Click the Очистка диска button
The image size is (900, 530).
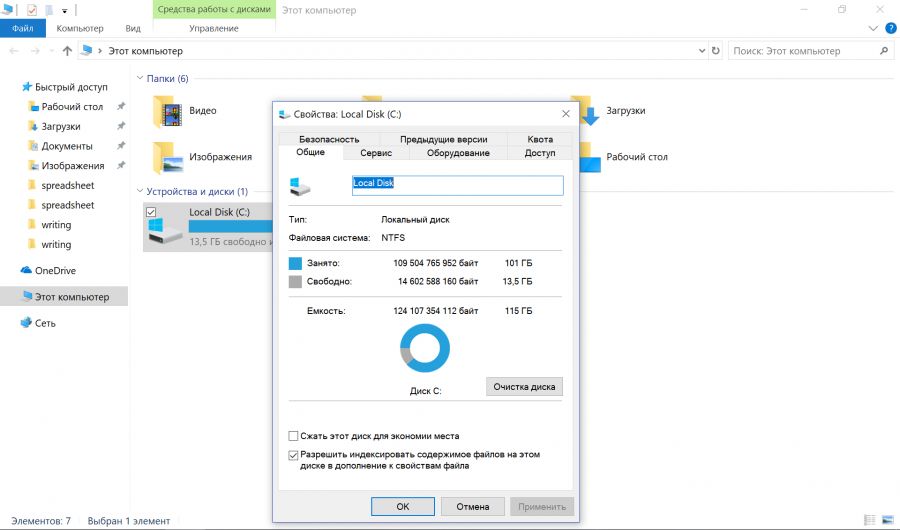(525, 386)
